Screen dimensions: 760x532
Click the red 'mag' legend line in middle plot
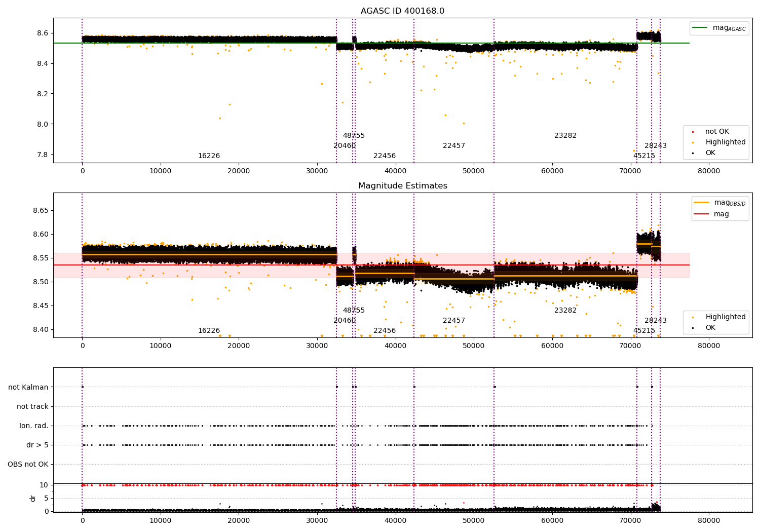702,214
